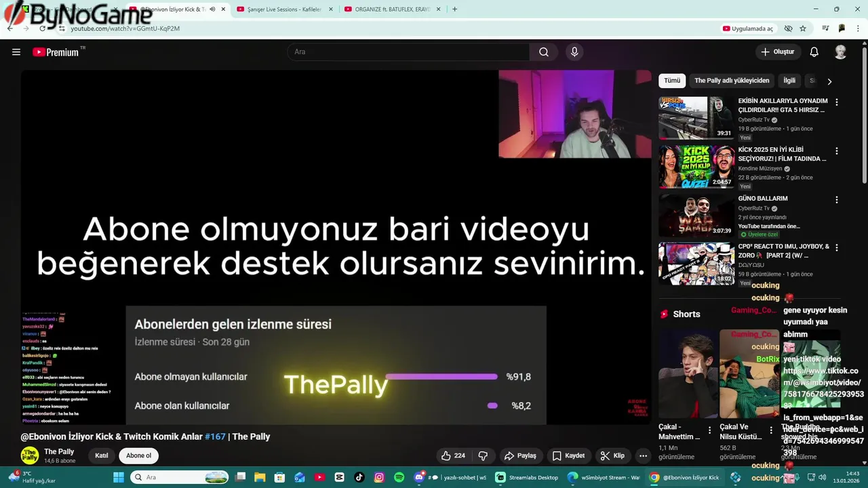Screen dimensions: 868x488
Task: Open options for Çakal Ve Nilsu Küstü short
Action: pyautogui.click(x=771, y=430)
